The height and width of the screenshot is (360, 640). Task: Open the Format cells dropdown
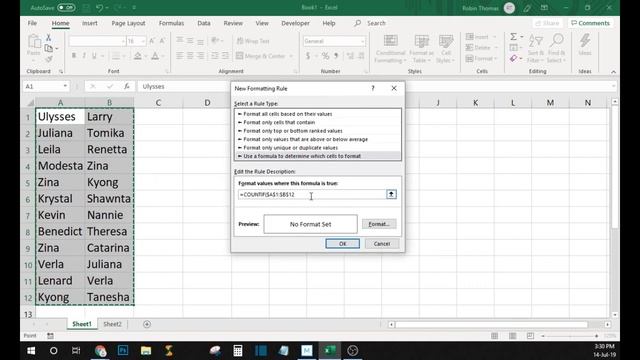(x=481, y=59)
